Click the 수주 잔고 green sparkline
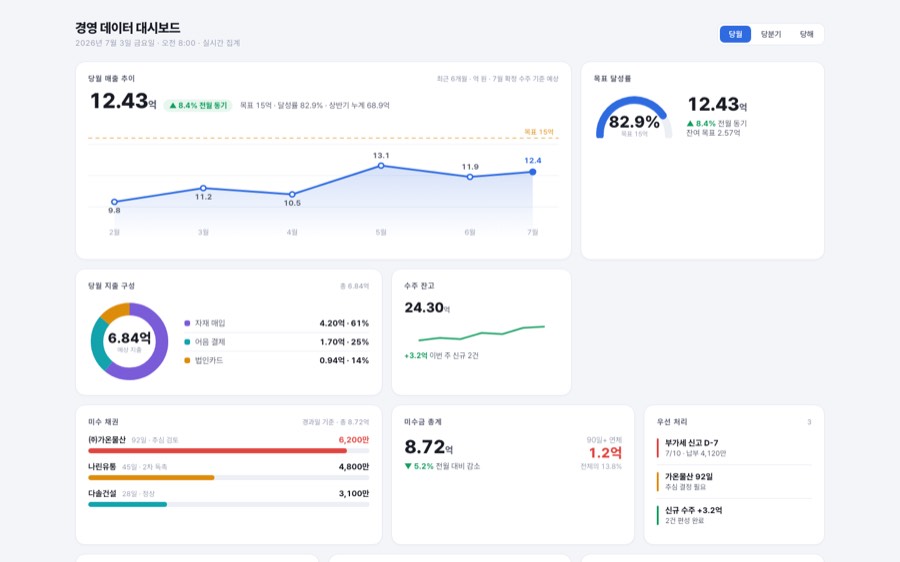Screen dimensions: 900x562 click(x=482, y=334)
